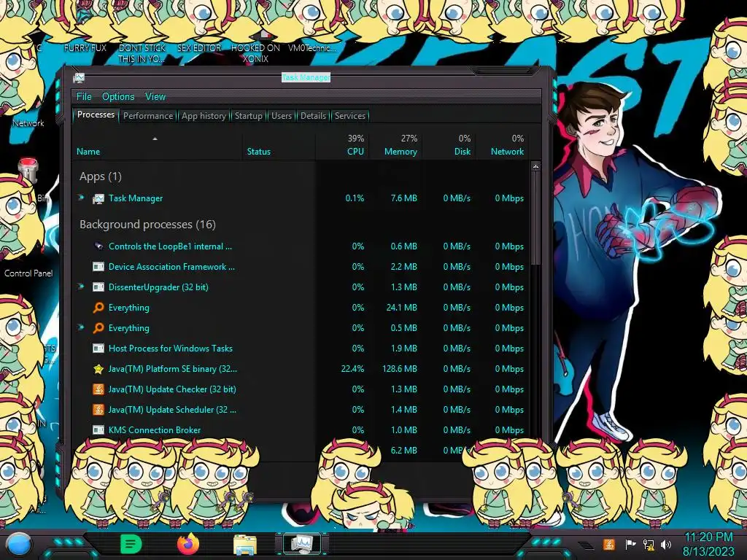
Task: Select the Processes tab
Action: tap(96, 114)
